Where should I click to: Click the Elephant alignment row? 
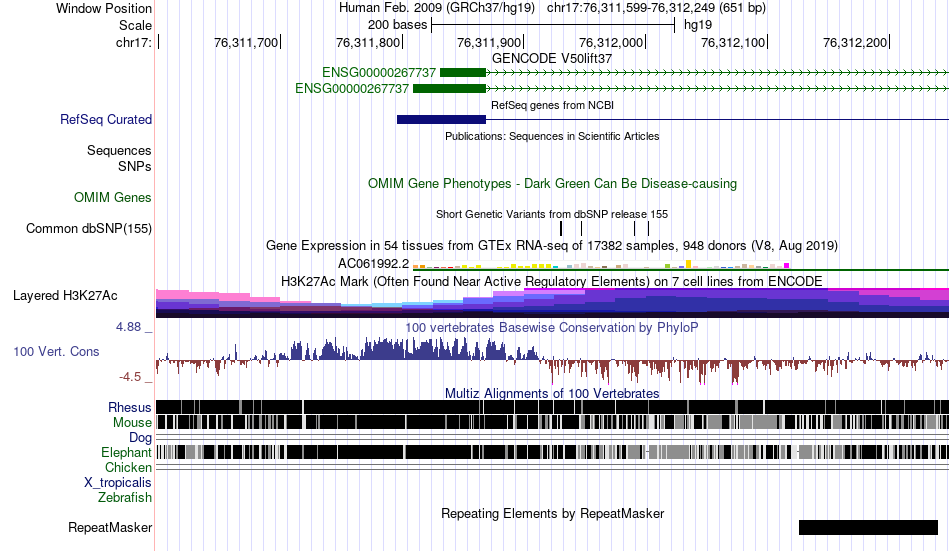552,452
